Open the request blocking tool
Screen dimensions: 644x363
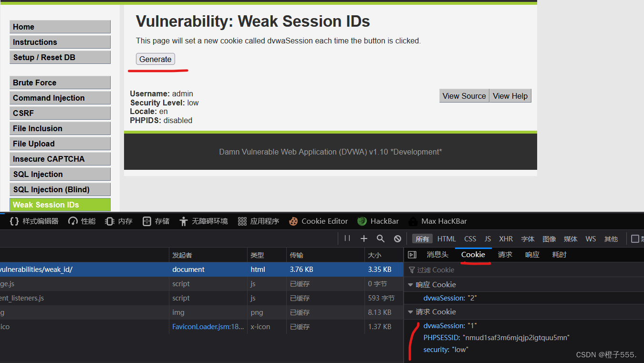pyautogui.click(x=397, y=238)
